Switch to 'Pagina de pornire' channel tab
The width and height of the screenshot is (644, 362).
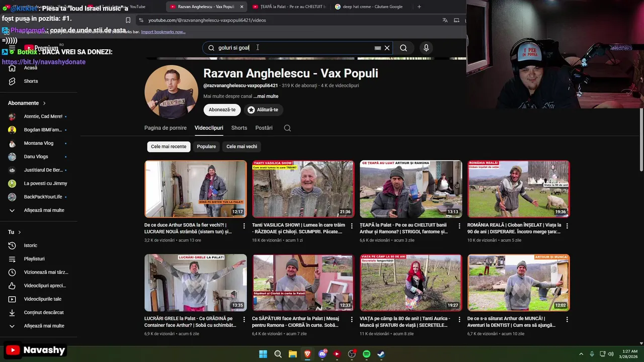click(166, 128)
